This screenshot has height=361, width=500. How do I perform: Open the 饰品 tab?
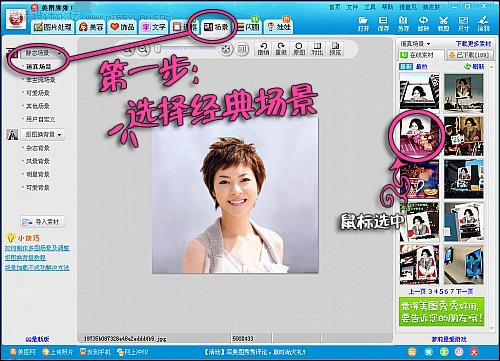[122, 27]
